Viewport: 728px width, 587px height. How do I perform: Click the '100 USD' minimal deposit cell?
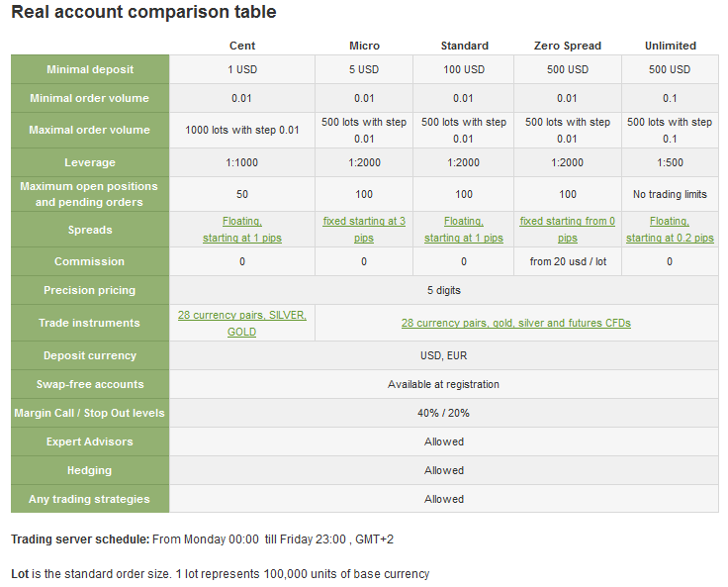(463, 69)
